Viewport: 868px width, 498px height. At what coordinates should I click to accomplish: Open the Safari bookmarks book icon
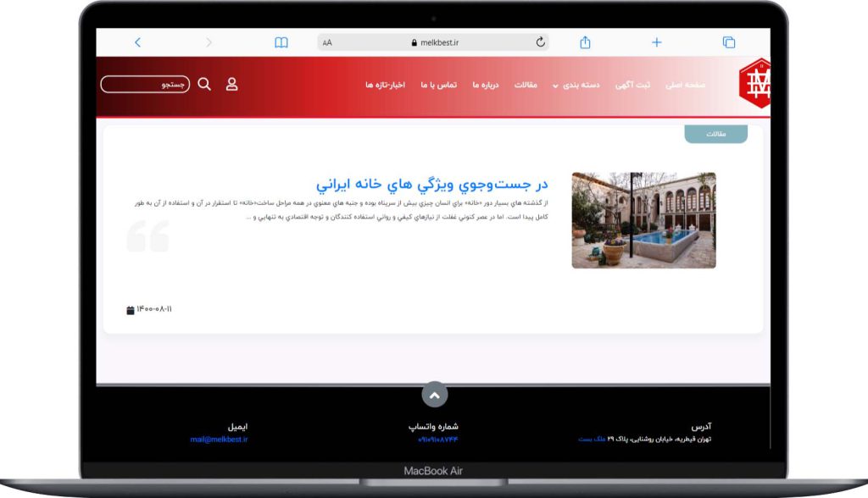click(281, 42)
